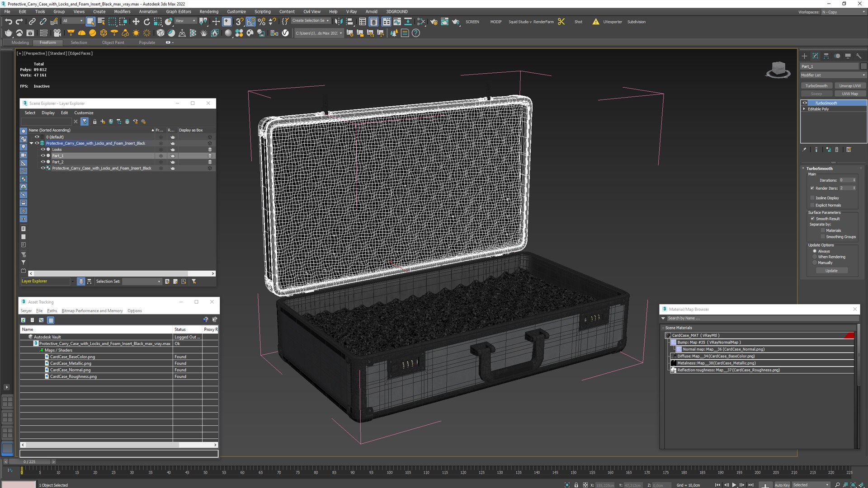Viewport: 868px width, 488px height.
Task: Click Remove modifier trash icon
Action: pyautogui.click(x=837, y=150)
